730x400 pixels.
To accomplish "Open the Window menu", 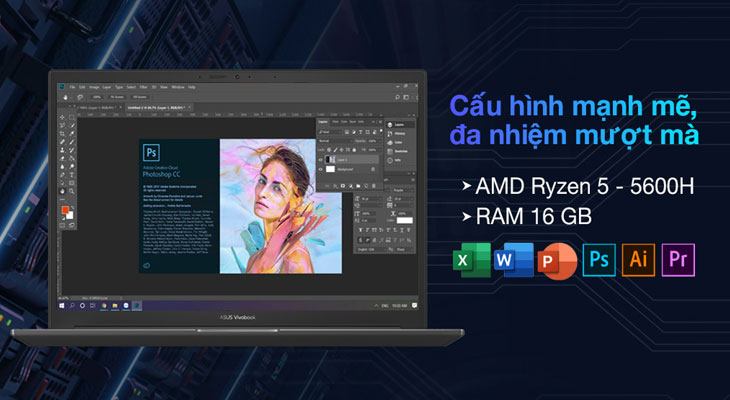I will (178, 87).
